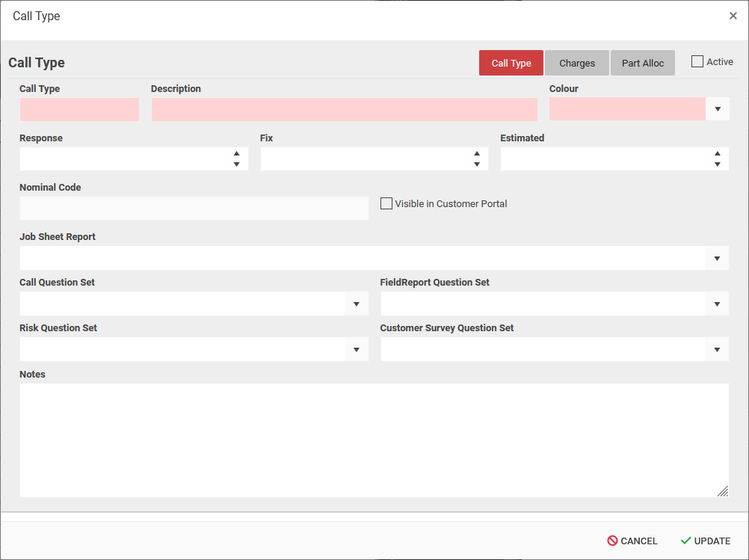Expand Customer Survey Question Set dropdown
Viewport: 749px width, 560px height.
716,349
